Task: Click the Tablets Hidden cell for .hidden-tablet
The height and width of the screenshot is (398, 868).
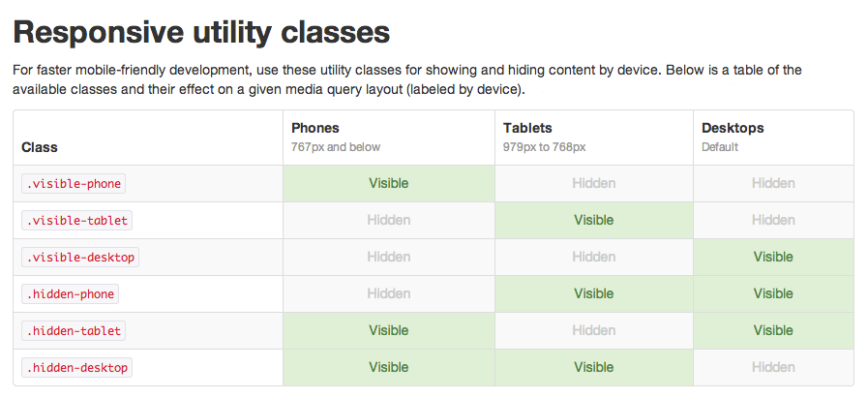Action: click(593, 330)
